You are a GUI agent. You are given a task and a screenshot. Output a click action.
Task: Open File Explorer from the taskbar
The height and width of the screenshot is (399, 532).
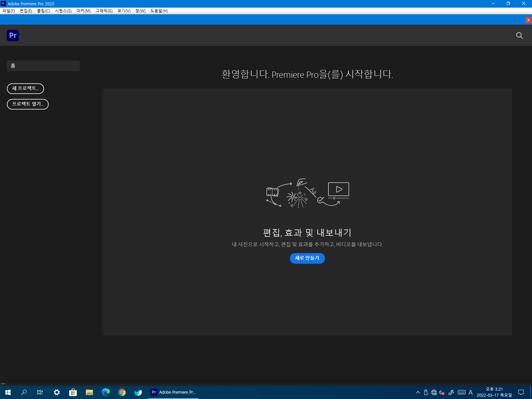[x=89, y=392]
